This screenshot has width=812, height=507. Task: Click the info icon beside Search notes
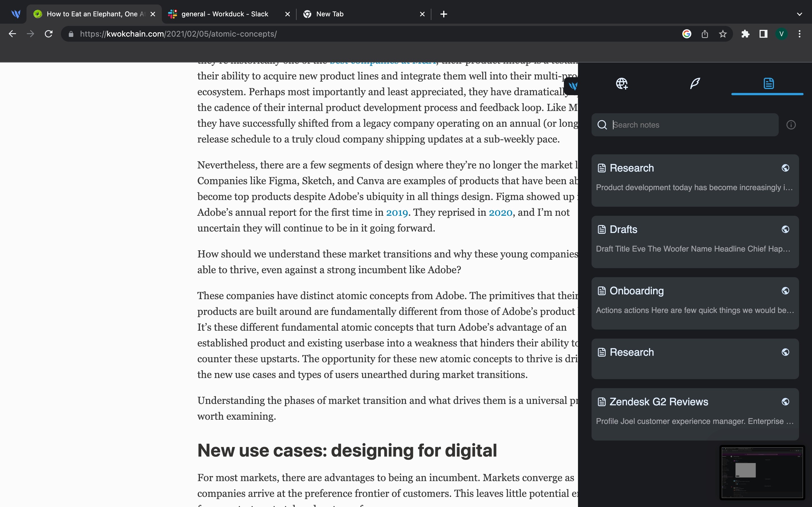pos(791,125)
